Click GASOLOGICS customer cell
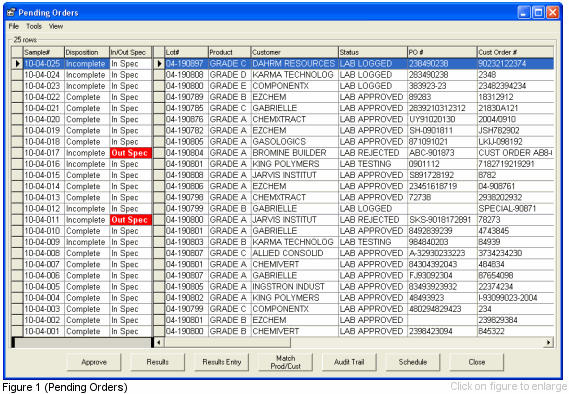The width and height of the screenshot is (569, 394). [x=294, y=141]
